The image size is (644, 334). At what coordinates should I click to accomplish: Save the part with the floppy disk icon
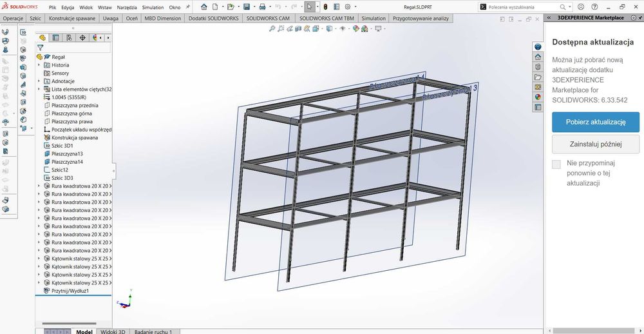247,7
